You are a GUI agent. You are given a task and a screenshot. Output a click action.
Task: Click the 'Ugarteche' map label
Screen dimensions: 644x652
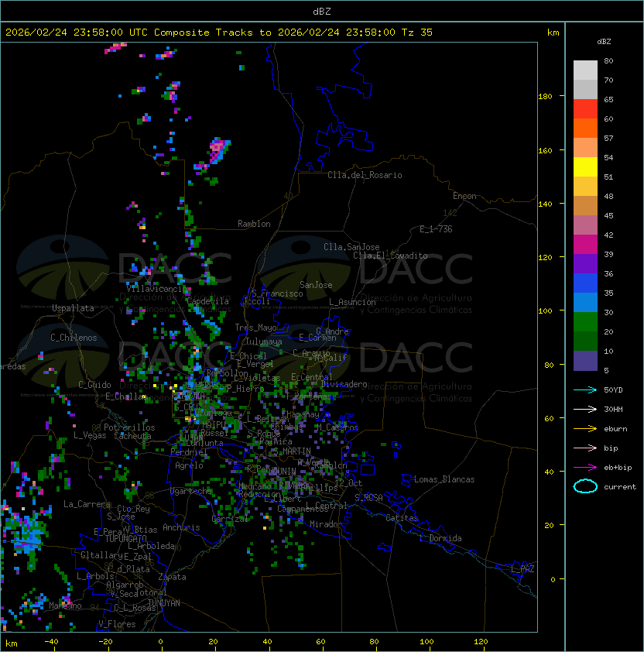coord(191,491)
